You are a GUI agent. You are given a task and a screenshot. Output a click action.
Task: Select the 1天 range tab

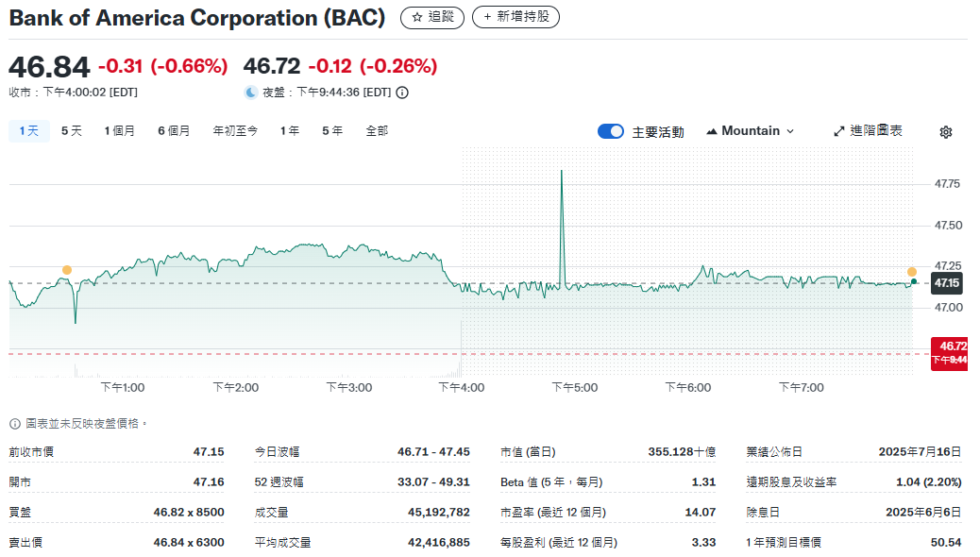28,130
